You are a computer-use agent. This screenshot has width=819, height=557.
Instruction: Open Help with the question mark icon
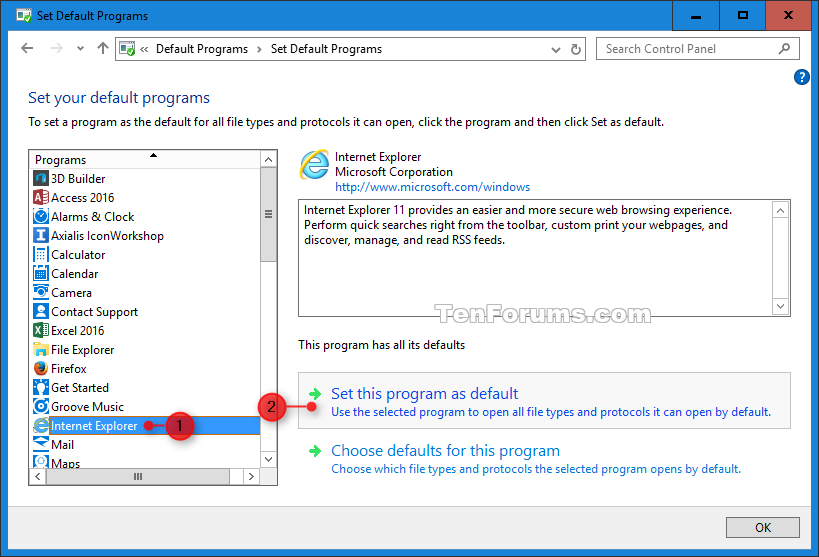click(801, 77)
